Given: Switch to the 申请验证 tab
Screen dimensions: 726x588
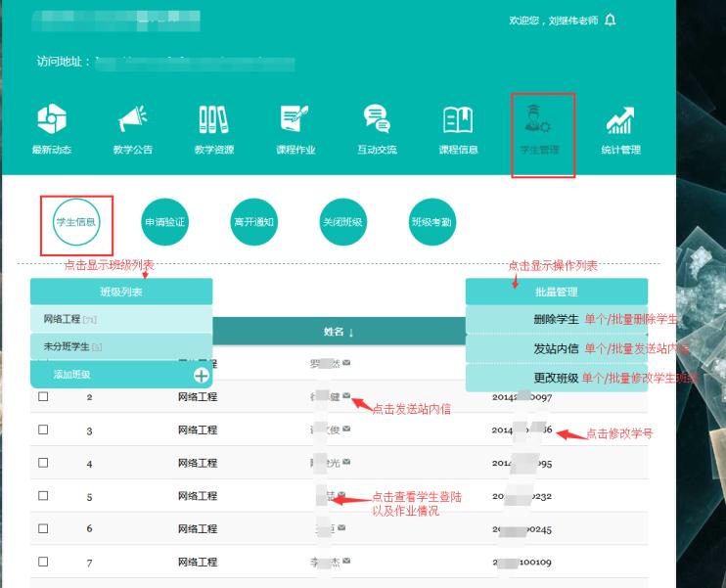Looking at the screenshot, I should (163, 222).
